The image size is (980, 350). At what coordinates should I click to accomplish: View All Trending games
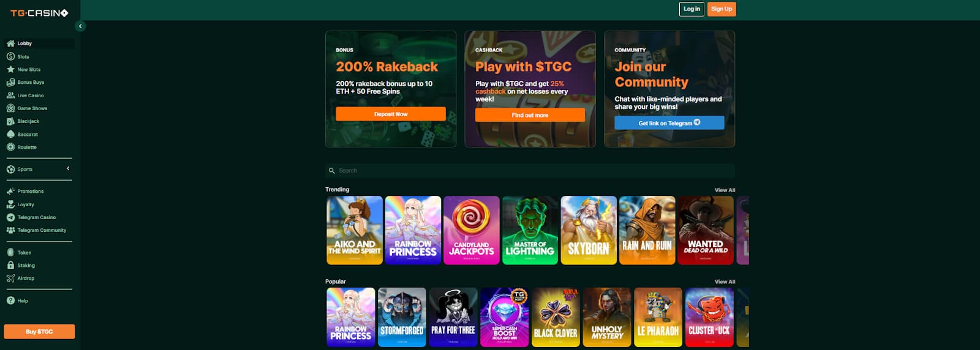tap(725, 190)
